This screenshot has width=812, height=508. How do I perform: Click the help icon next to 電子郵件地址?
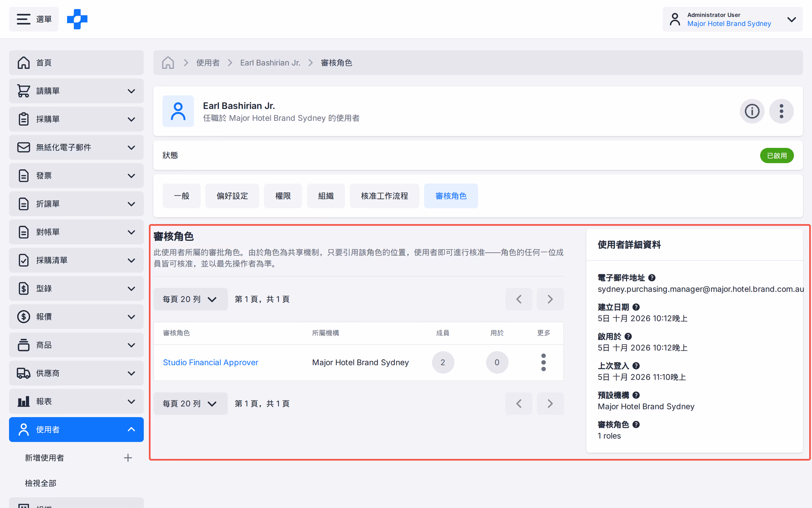[x=652, y=278]
